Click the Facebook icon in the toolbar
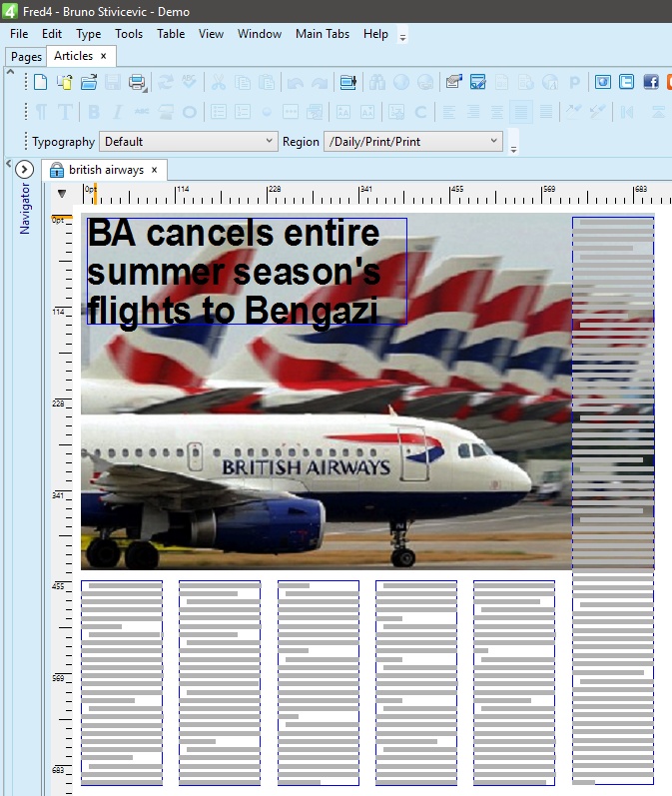The height and width of the screenshot is (796, 672). (651, 82)
